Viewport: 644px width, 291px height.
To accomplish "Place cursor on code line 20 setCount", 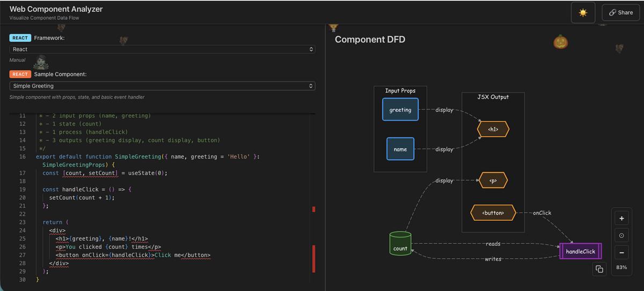I will [x=63, y=198].
